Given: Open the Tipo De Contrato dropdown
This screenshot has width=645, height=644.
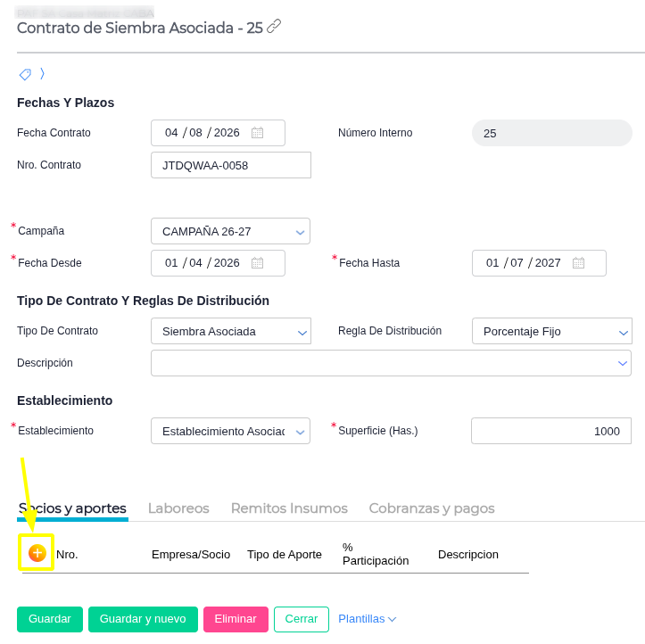Looking at the screenshot, I should [231, 331].
